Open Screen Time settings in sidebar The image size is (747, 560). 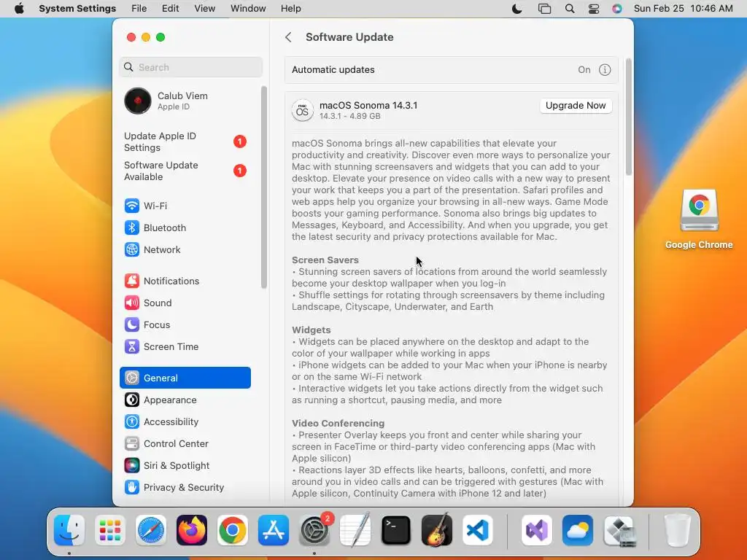point(185,346)
